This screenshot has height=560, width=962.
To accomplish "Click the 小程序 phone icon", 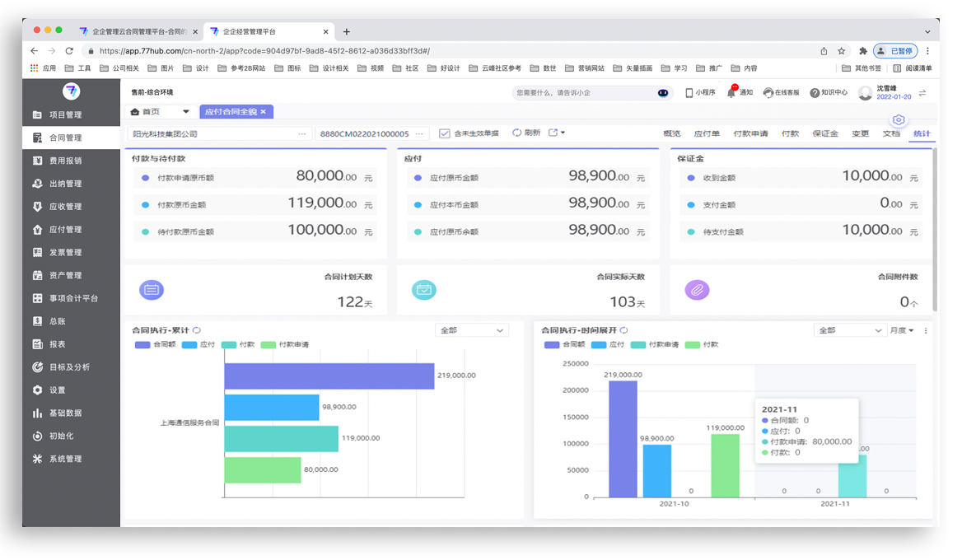I will pyautogui.click(x=689, y=92).
